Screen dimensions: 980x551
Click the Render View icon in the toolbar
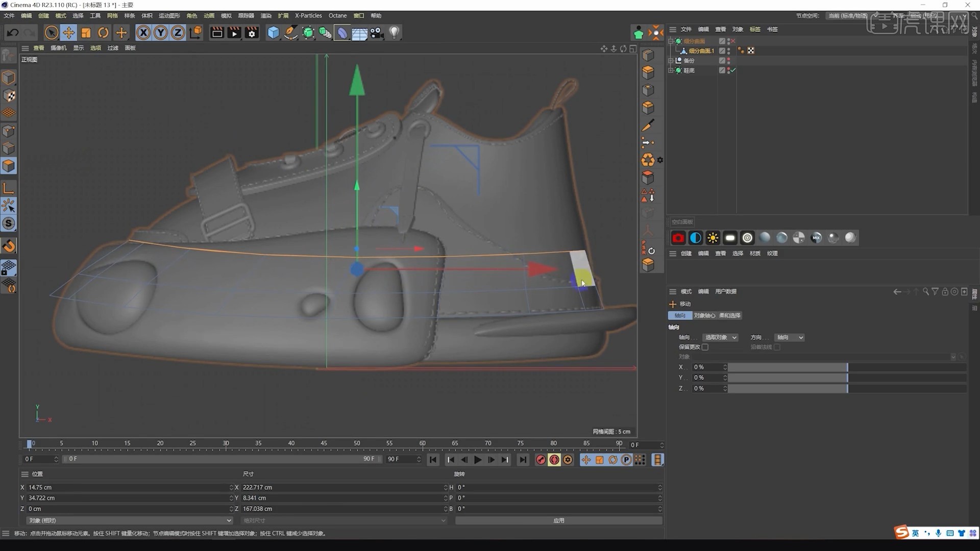(x=216, y=33)
